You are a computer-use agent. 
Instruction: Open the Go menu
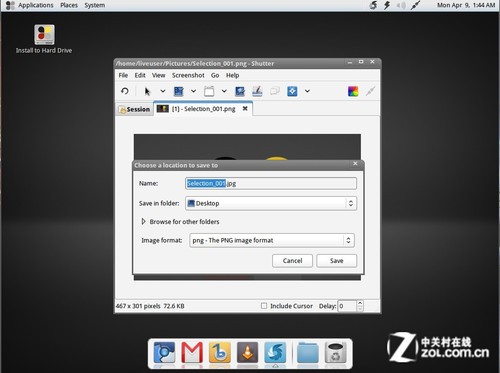215,75
